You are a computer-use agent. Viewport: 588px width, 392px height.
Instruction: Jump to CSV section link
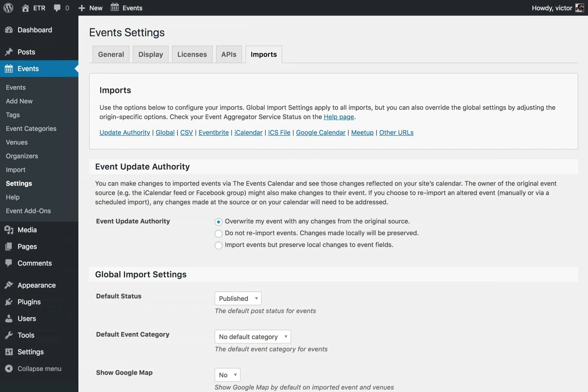pos(186,133)
